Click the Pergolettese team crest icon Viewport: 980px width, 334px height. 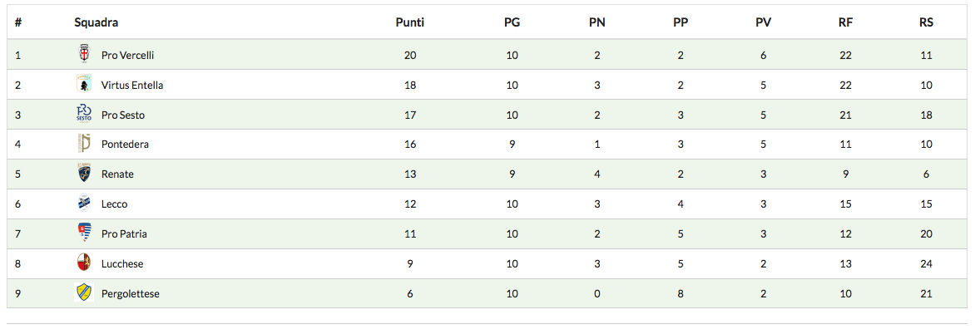[83, 293]
